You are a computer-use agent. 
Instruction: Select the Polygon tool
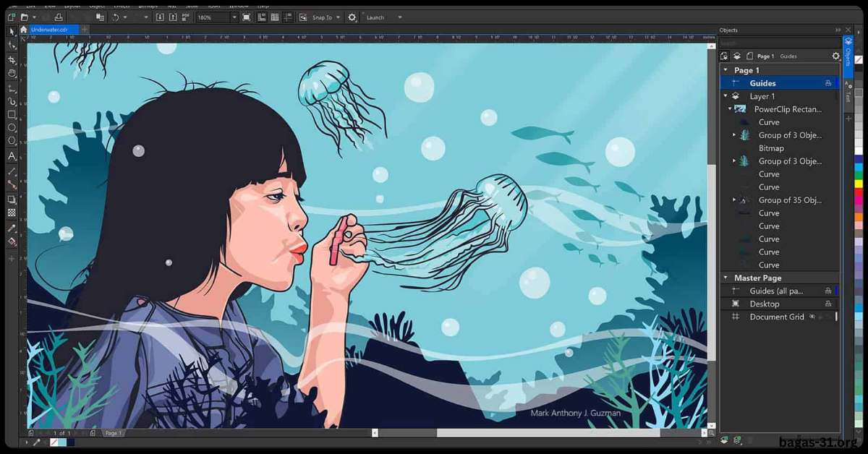(12, 140)
